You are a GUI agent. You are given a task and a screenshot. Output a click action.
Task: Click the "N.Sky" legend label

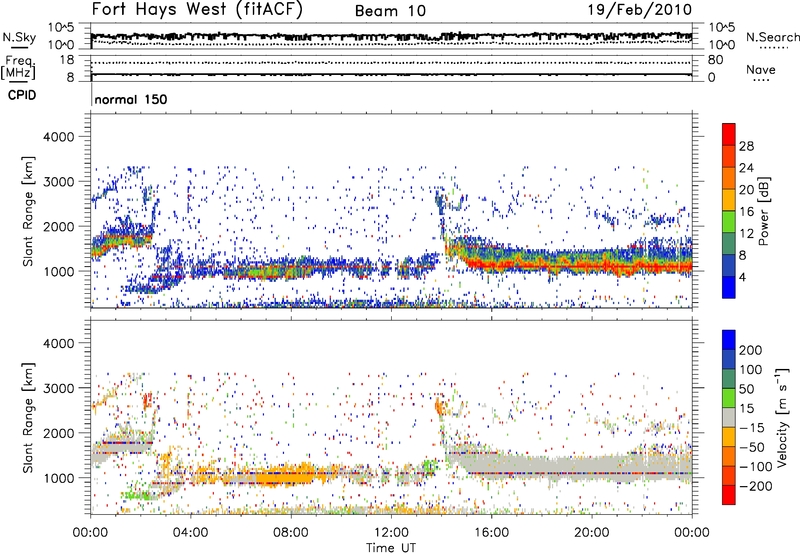[19, 37]
